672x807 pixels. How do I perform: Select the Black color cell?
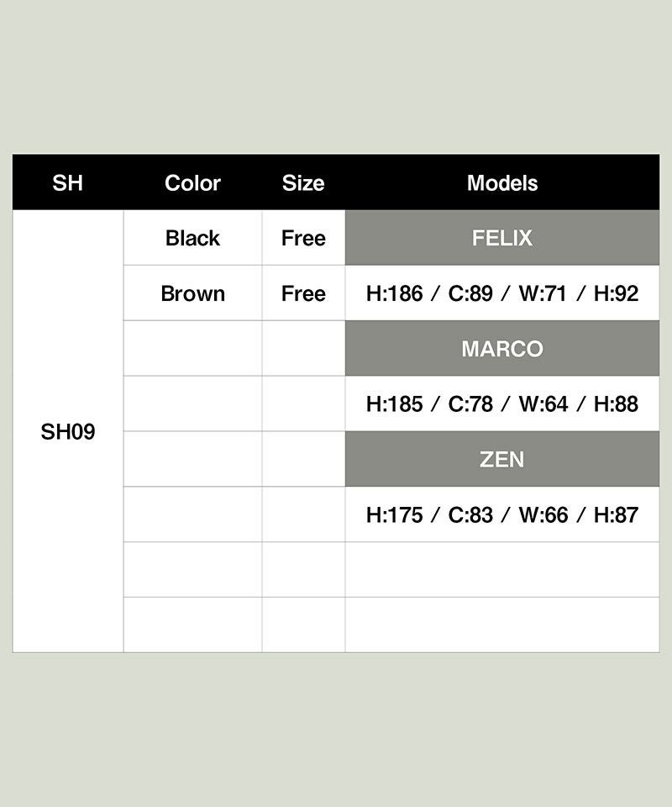click(x=192, y=238)
